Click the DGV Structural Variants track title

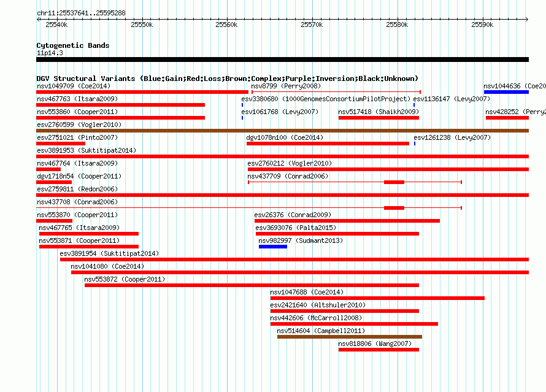click(x=228, y=79)
